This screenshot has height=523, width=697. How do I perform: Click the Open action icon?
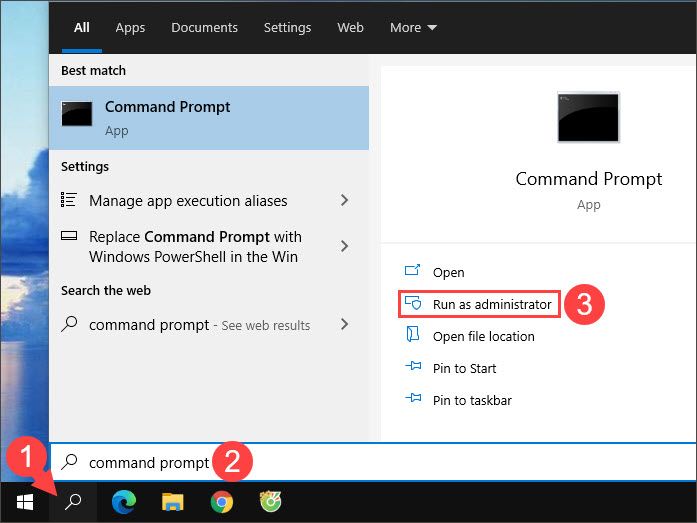tap(412, 270)
